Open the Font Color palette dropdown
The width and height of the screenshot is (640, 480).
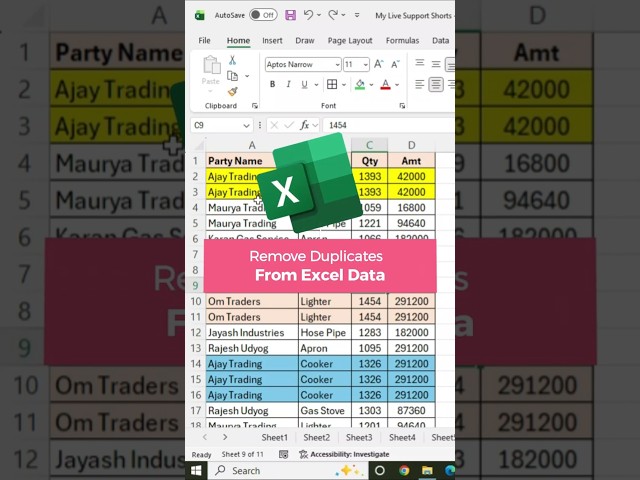[x=397, y=85]
